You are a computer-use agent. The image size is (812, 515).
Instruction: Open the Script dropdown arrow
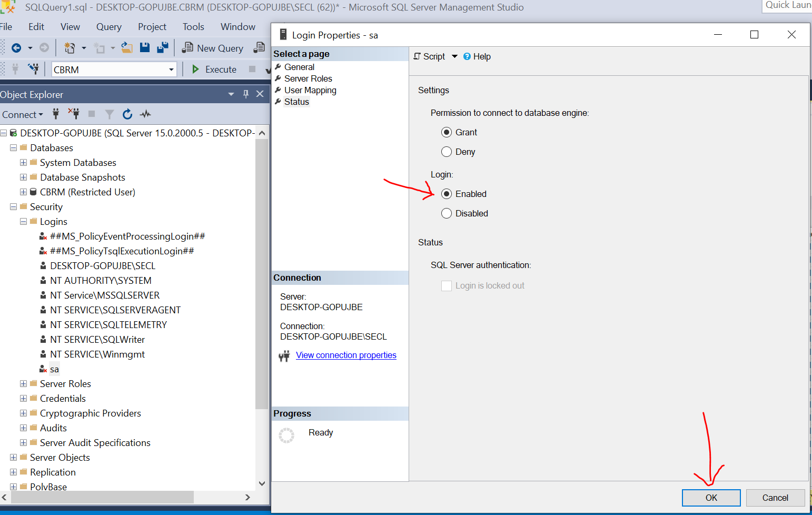pos(454,56)
